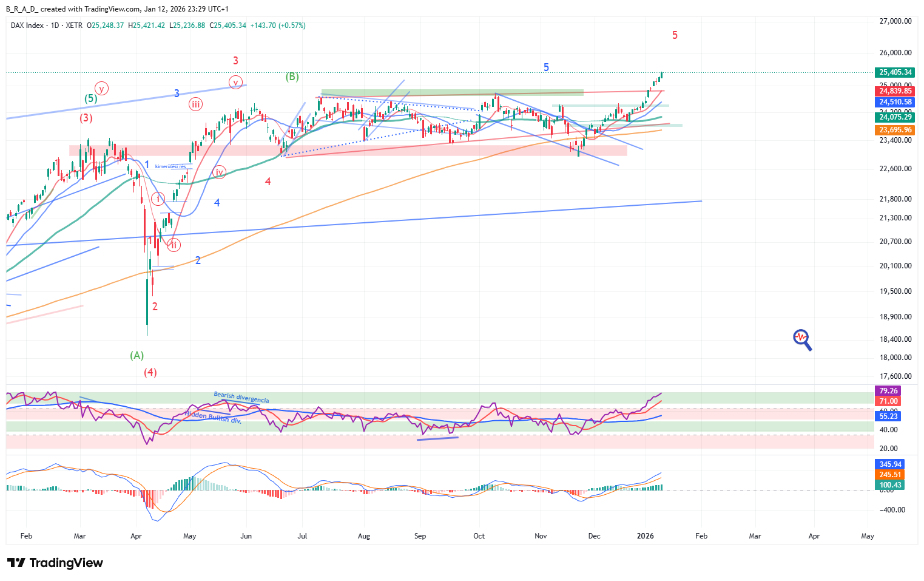Click the green 25,405.34 current price label
Image resolution: width=924 pixels, height=581 pixels.
pyautogui.click(x=895, y=72)
